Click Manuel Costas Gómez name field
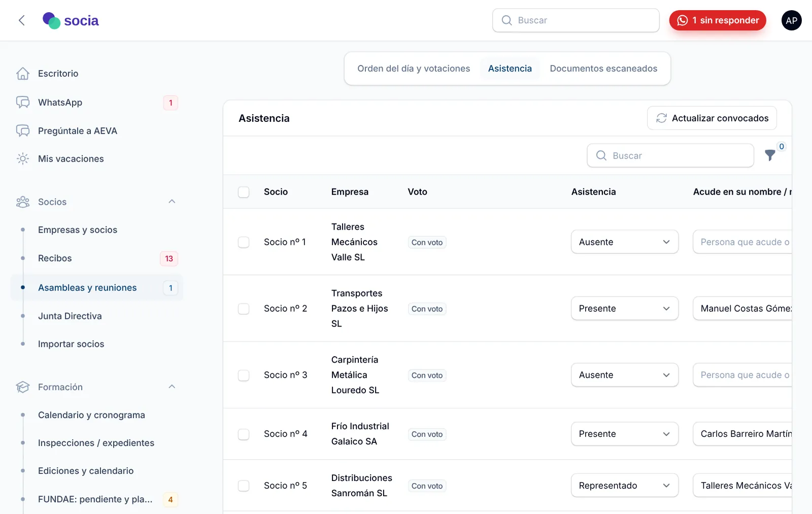Viewport: 812px width, 514px height. 742,308
